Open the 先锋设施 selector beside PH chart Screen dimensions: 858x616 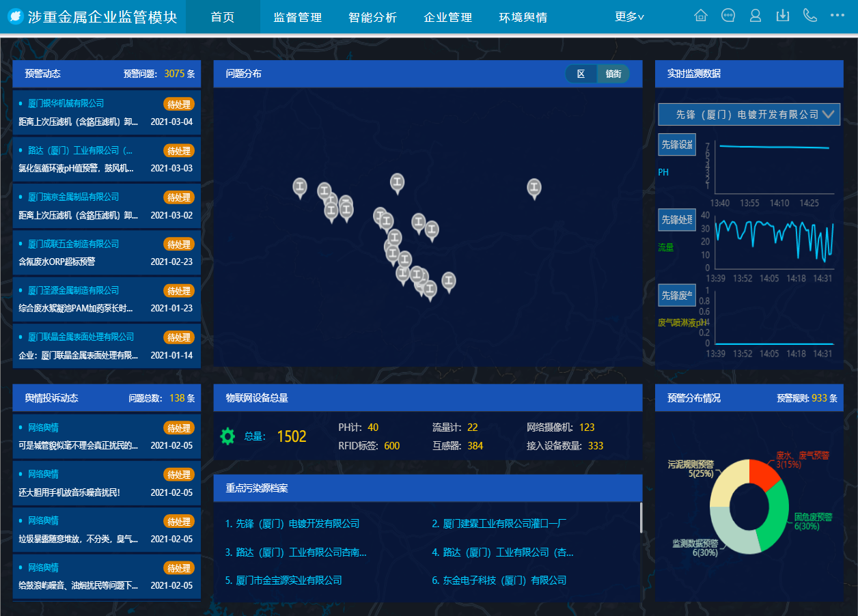click(x=676, y=145)
